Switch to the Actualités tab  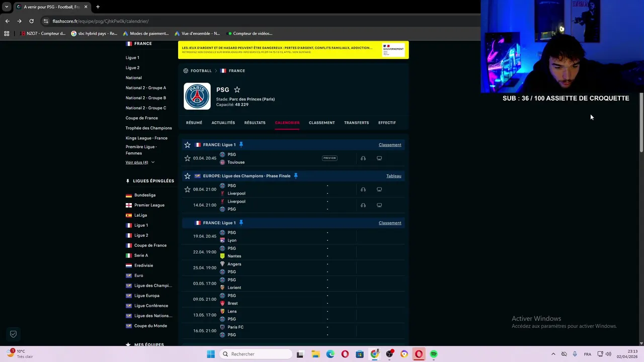(x=223, y=123)
